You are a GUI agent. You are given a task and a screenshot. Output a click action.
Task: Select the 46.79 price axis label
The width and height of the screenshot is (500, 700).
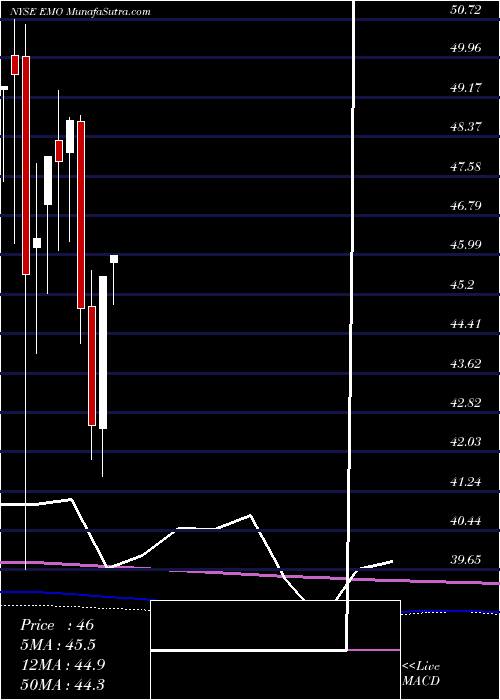[466, 206]
